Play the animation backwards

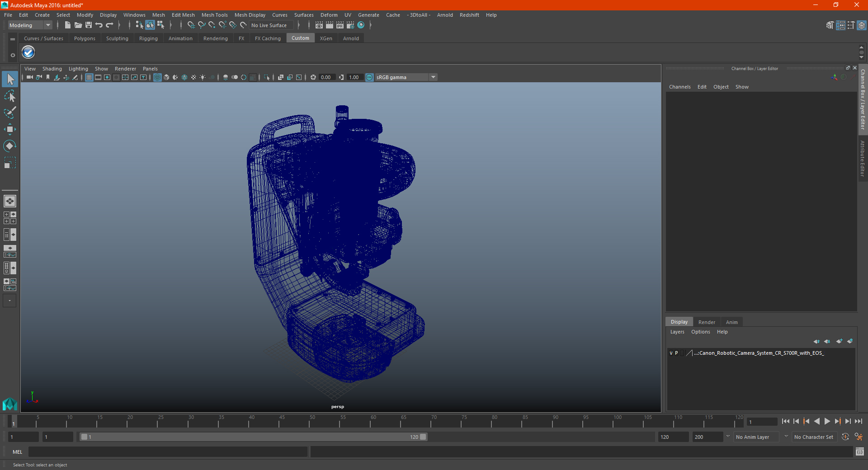pos(817,421)
